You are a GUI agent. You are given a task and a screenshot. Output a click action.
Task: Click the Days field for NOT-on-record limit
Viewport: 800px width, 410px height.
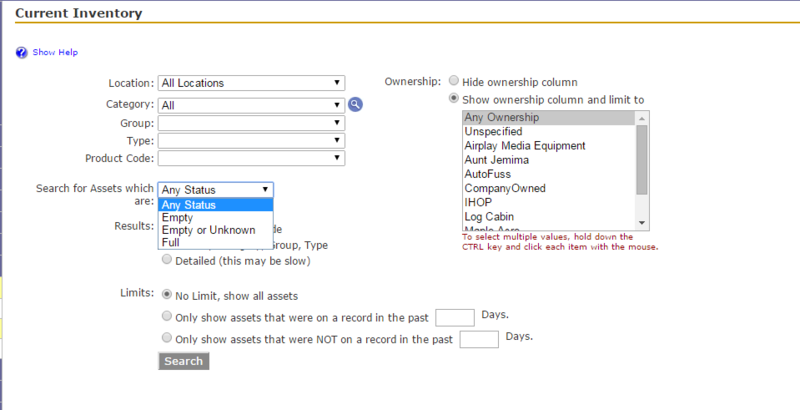(479, 339)
